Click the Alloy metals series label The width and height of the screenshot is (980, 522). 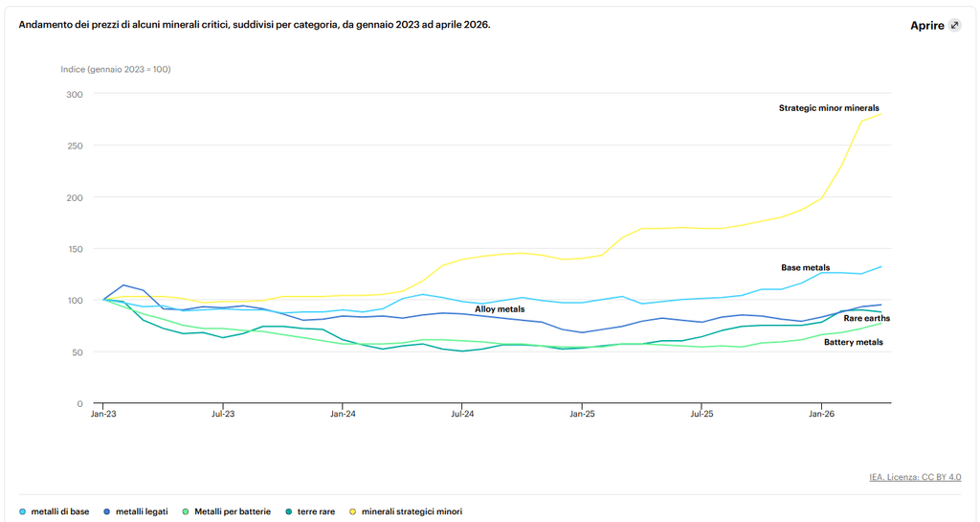(x=500, y=308)
